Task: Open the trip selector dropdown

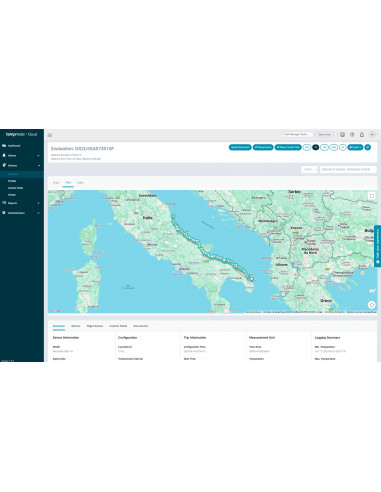Action: (310, 169)
